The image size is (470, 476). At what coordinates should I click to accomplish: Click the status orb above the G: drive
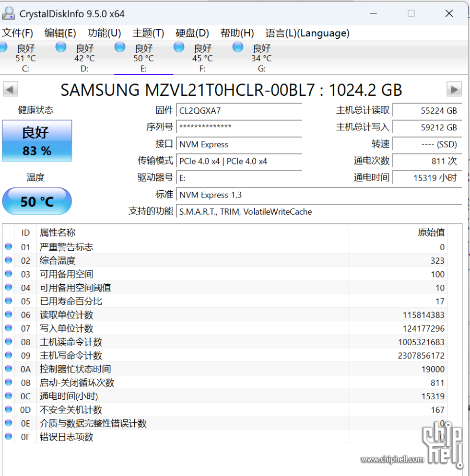tap(238, 47)
